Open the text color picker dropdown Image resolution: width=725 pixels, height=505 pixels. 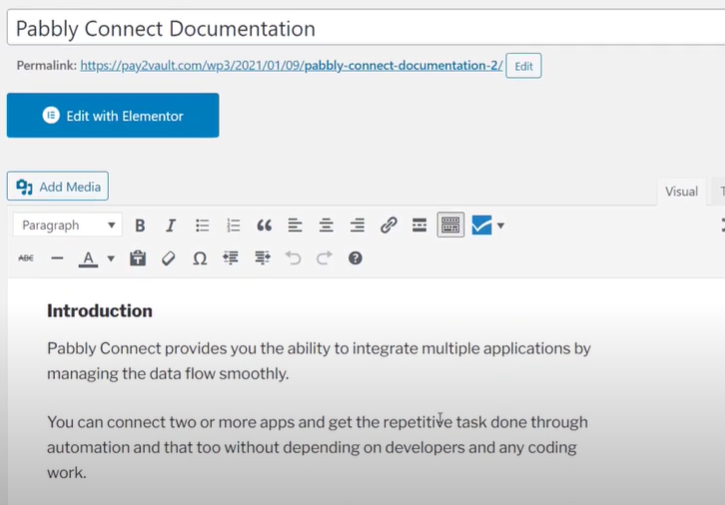[111, 259]
